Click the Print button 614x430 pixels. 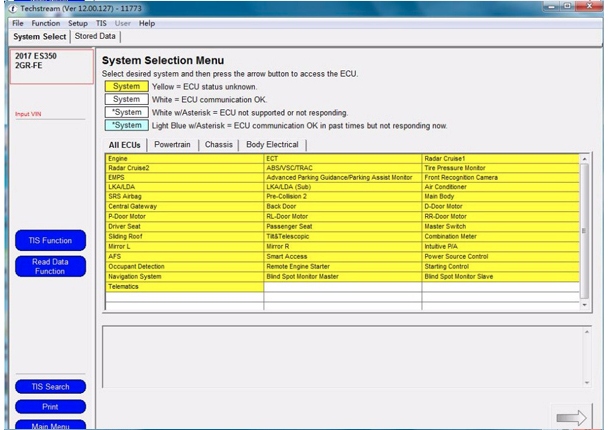50,407
